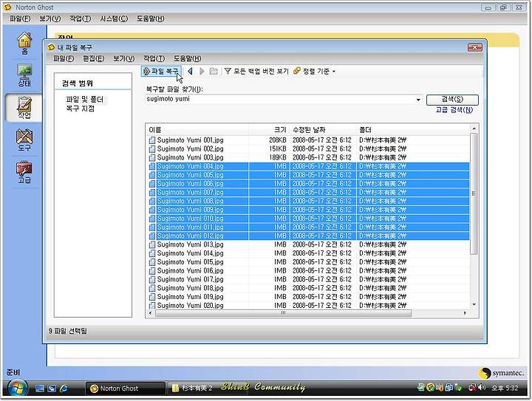Open the Windows Start orb
The width and height of the screenshot is (532, 401).
pos(17,388)
